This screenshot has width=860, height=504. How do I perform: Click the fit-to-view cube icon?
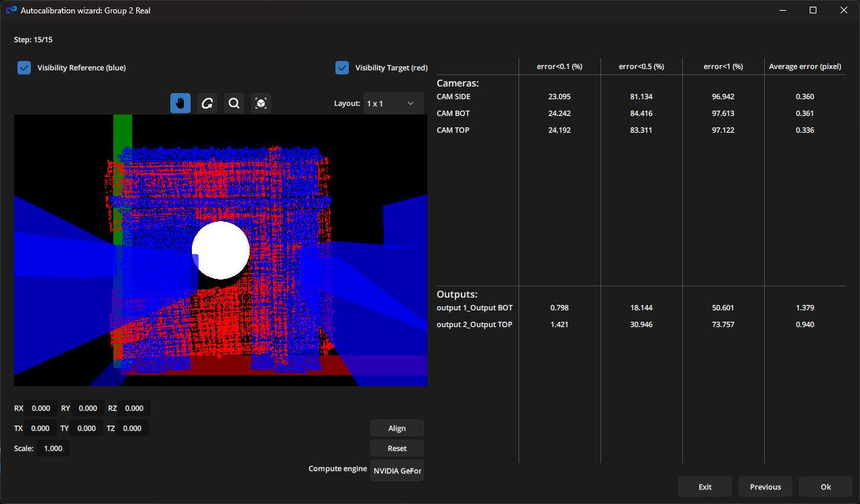[260, 103]
